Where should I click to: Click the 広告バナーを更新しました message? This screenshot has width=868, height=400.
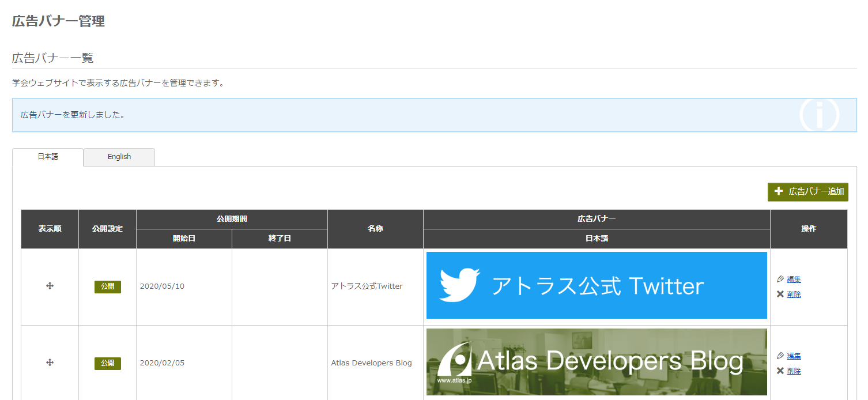[x=73, y=115]
